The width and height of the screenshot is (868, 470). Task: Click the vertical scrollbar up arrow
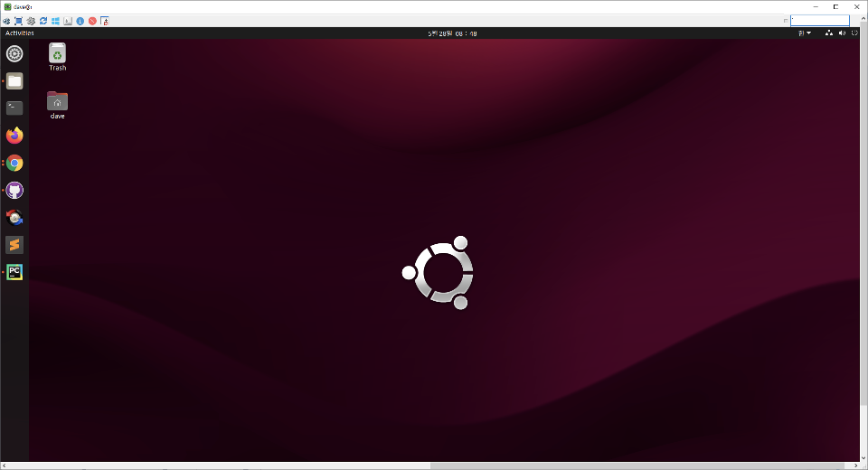coord(863,18)
